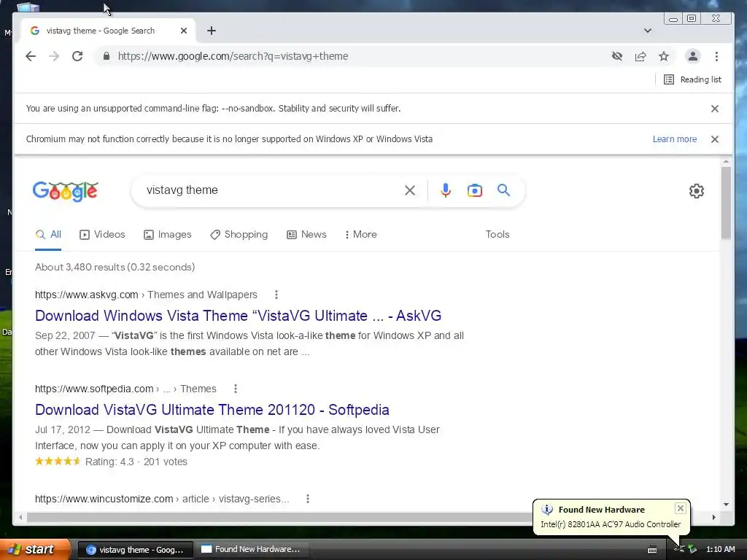This screenshot has width=747, height=560.
Task: Click the scrollbar up arrow
Action: (726, 162)
